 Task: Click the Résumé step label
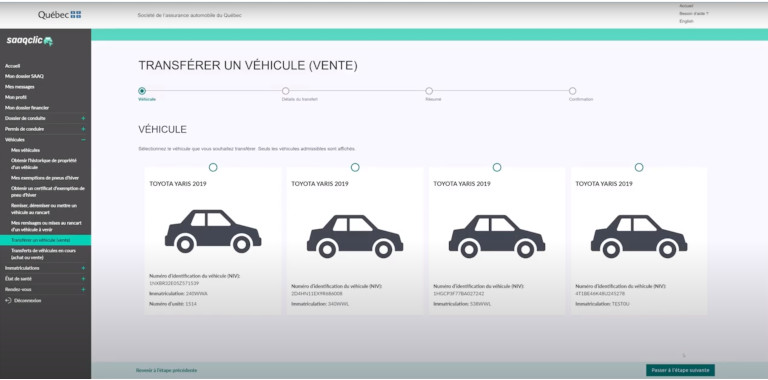[433, 99]
